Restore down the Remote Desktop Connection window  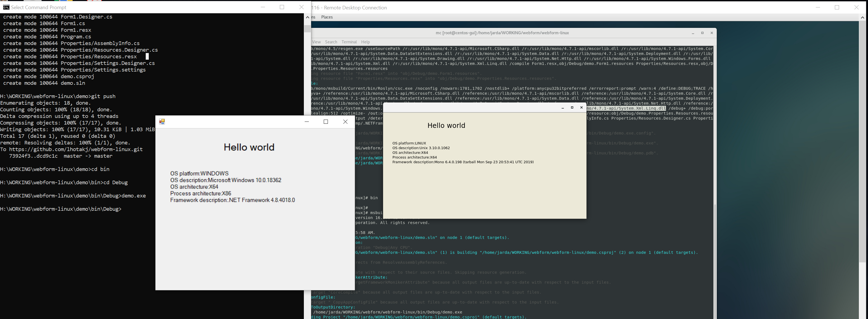point(837,7)
